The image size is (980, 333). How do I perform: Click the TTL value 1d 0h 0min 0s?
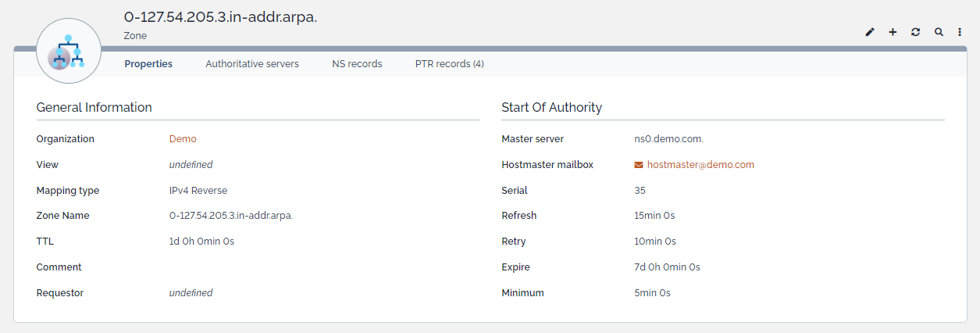tap(201, 242)
